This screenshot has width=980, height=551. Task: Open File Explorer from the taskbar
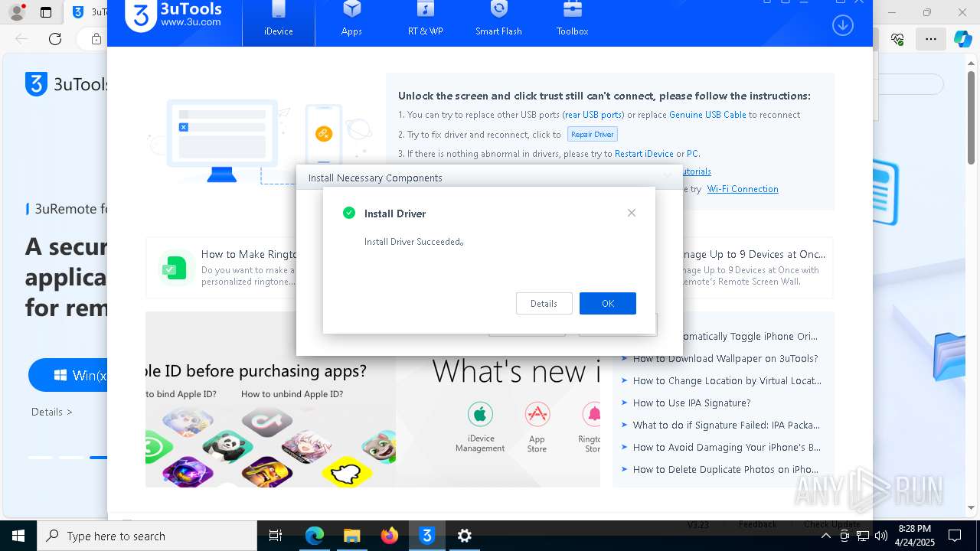pyautogui.click(x=352, y=536)
